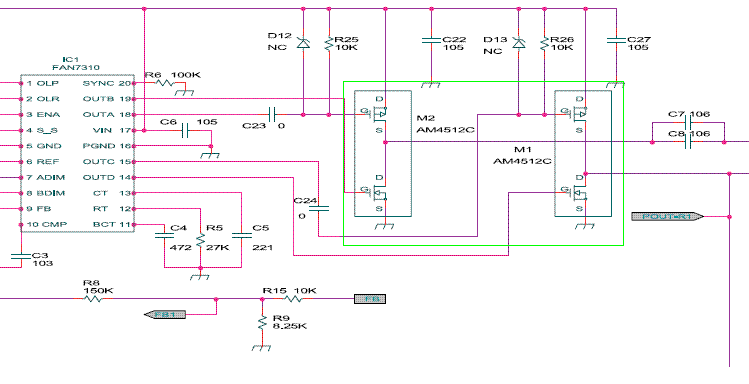Select the C7 106 capacitor
The width and height of the screenshot is (749, 384).
coord(688,123)
